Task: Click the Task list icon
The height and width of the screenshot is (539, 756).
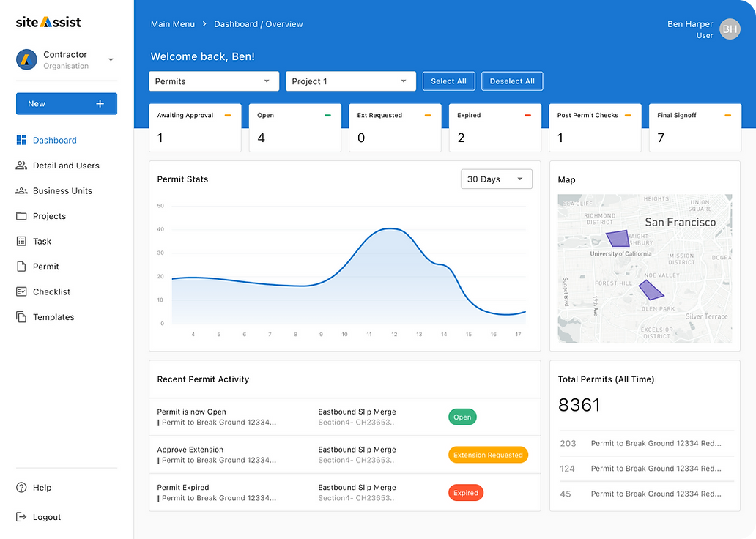Action: (x=21, y=242)
